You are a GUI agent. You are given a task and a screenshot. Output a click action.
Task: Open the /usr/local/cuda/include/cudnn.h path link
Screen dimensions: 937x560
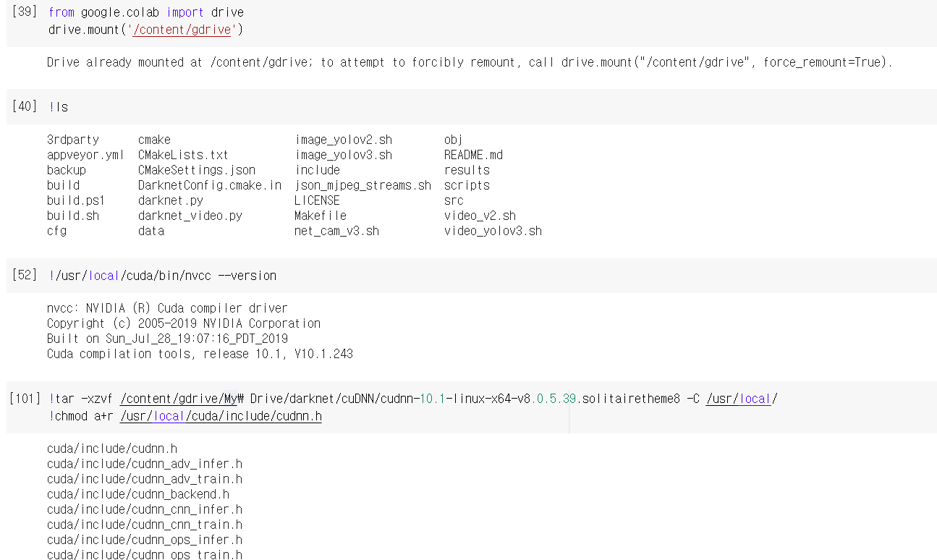(221, 416)
